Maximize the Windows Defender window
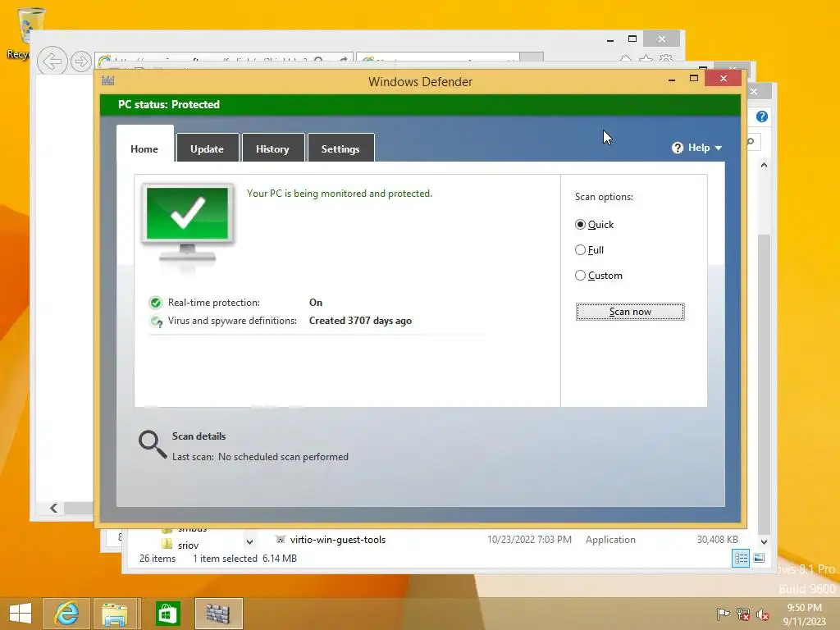Viewport: 840px width, 630px height. (x=694, y=79)
